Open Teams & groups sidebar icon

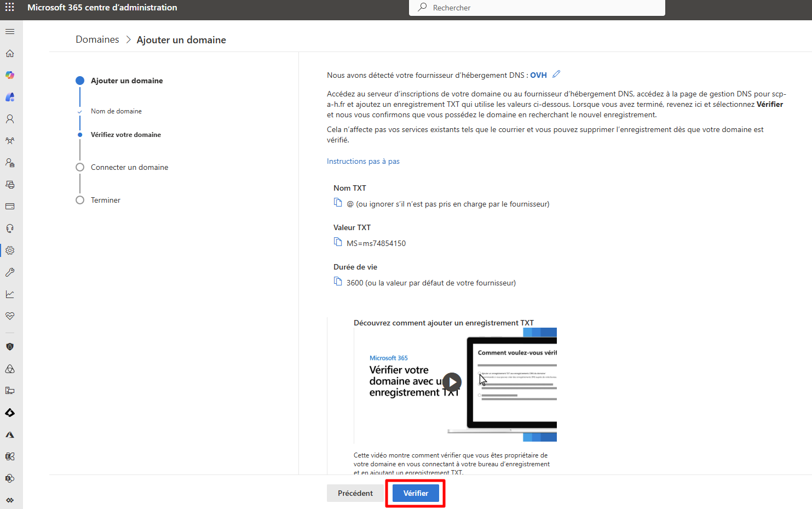point(10,141)
